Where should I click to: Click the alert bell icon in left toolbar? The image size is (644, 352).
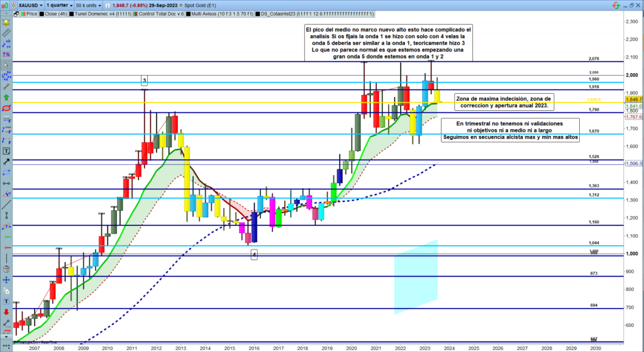pos(7,22)
